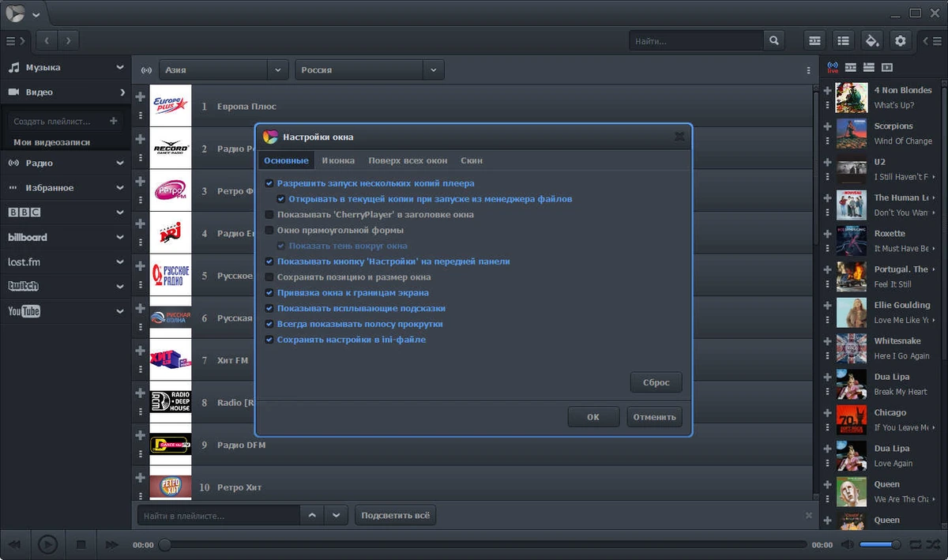Image resolution: width=948 pixels, height=560 pixels.
Task: Click the playback seek bar
Action: pyautogui.click(x=483, y=544)
